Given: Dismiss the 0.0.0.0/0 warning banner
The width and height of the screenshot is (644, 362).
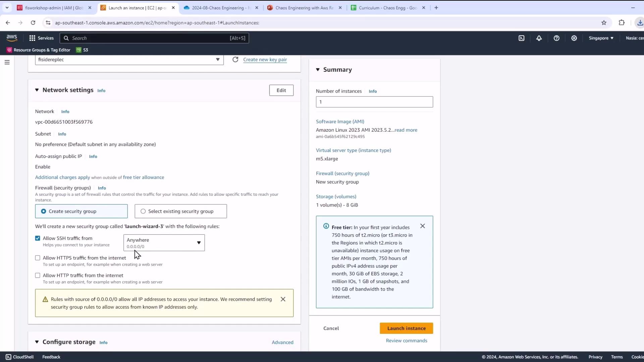Looking at the screenshot, I should coord(283,299).
